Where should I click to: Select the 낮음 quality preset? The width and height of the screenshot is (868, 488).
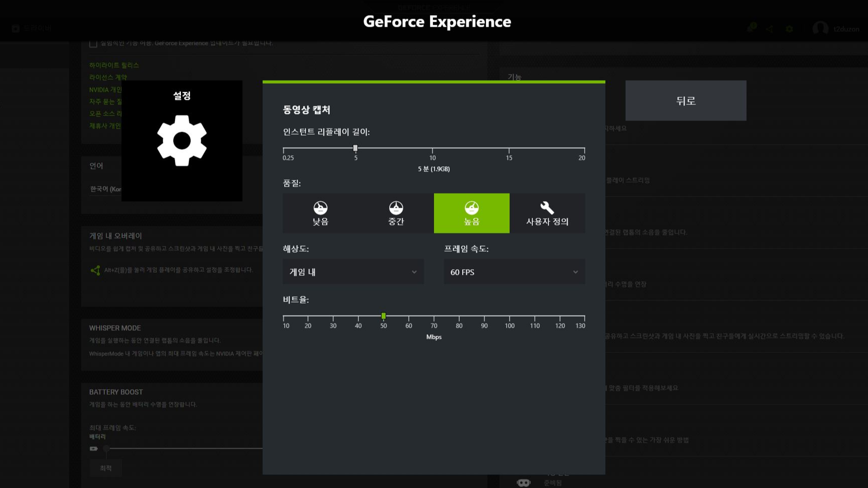click(320, 213)
